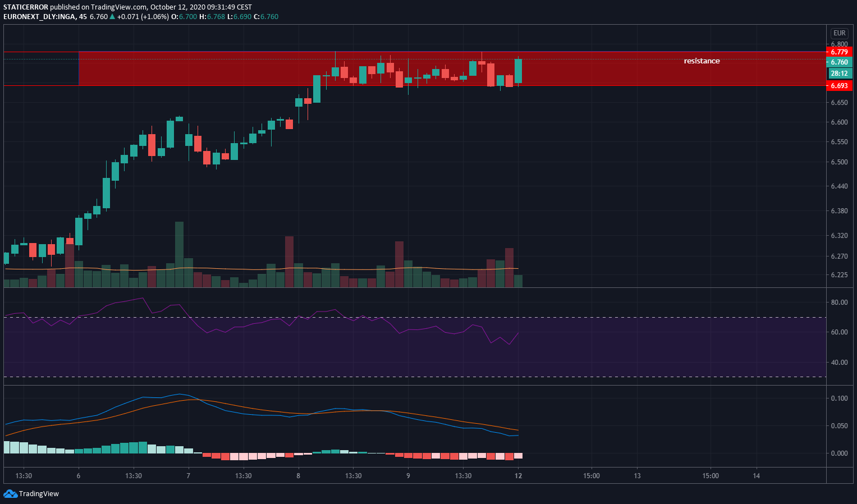Click the O:6.700 open value

184,16
